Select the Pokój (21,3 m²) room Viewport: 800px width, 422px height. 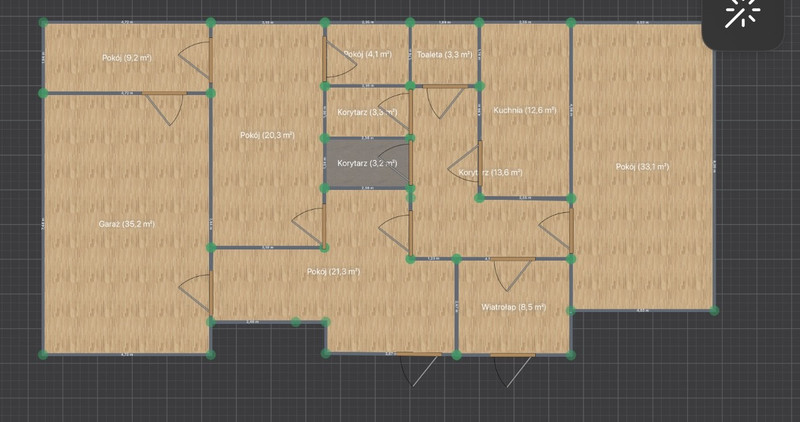click(334, 271)
